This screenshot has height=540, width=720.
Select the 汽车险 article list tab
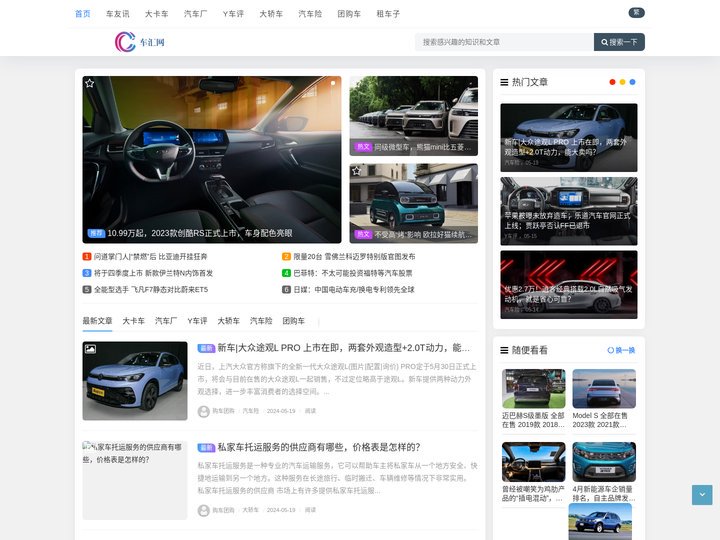coord(261,321)
